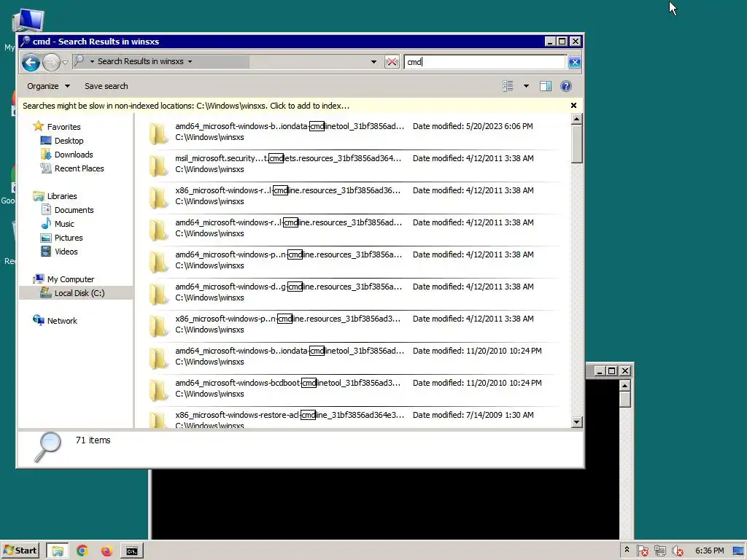Open the Organize menu
Screen dimensions: 747x560
coord(48,86)
